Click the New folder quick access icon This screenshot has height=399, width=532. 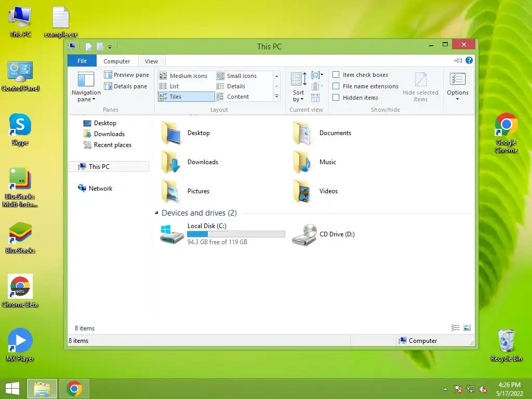point(100,46)
